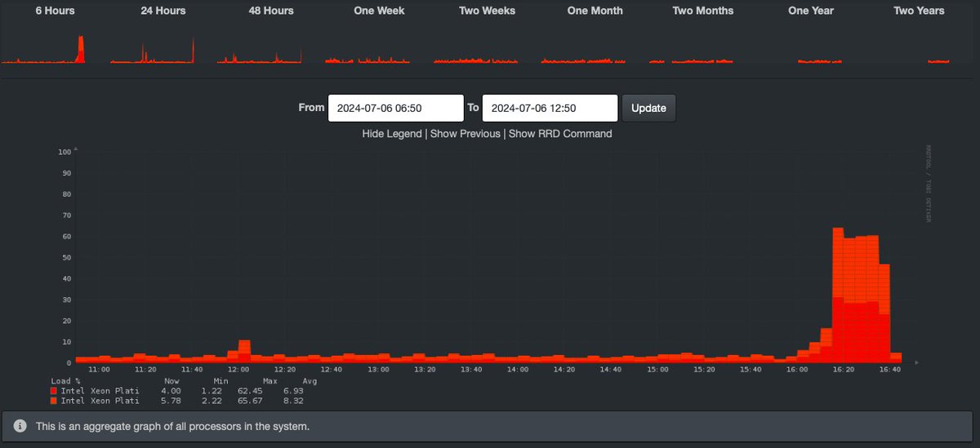The height and width of the screenshot is (448, 980).
Task: Click the 8.32 average value in legend
Action: 293,401
